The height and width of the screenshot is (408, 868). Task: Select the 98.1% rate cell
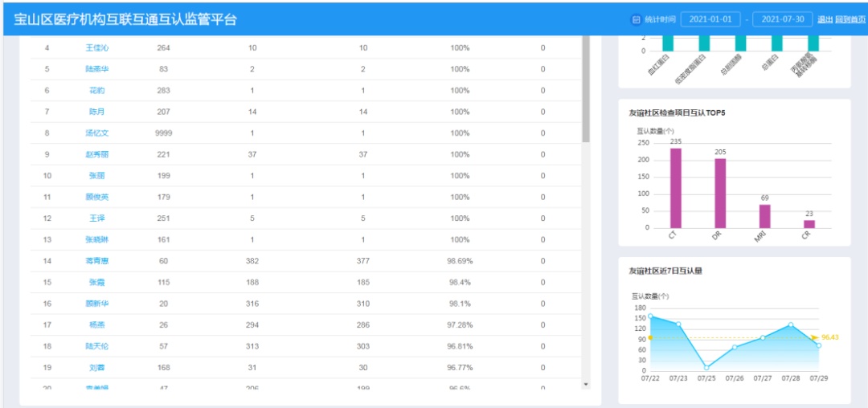coord(460,304)
